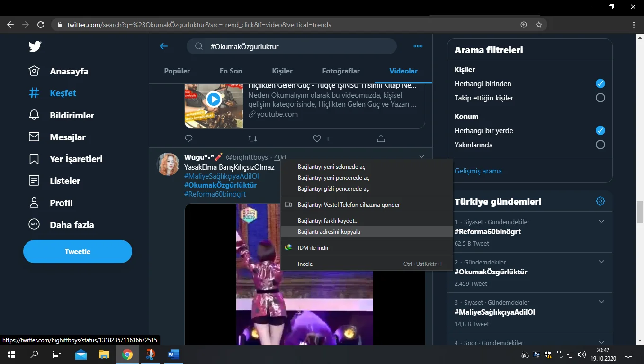The height and width of the screenshot is (364, 644).
Task: Click the Twitter bird logo
Action: (35, 46)
